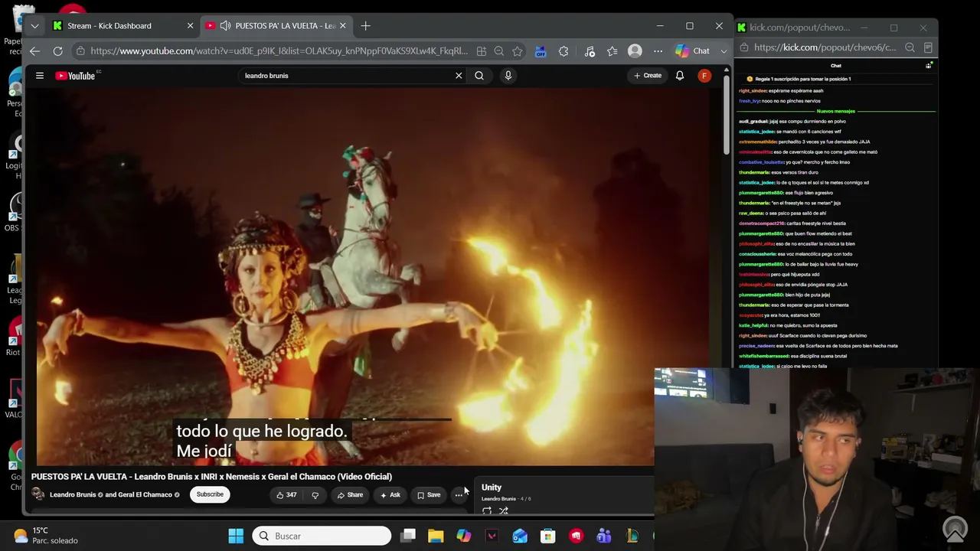Go to YouTube home via logo

tap(75, 76)
